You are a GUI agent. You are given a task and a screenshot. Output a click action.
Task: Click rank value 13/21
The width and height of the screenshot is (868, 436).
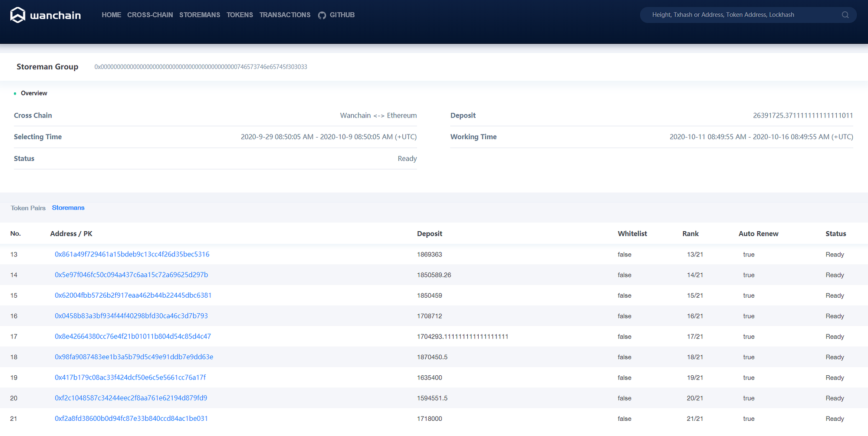click(695, 255)
